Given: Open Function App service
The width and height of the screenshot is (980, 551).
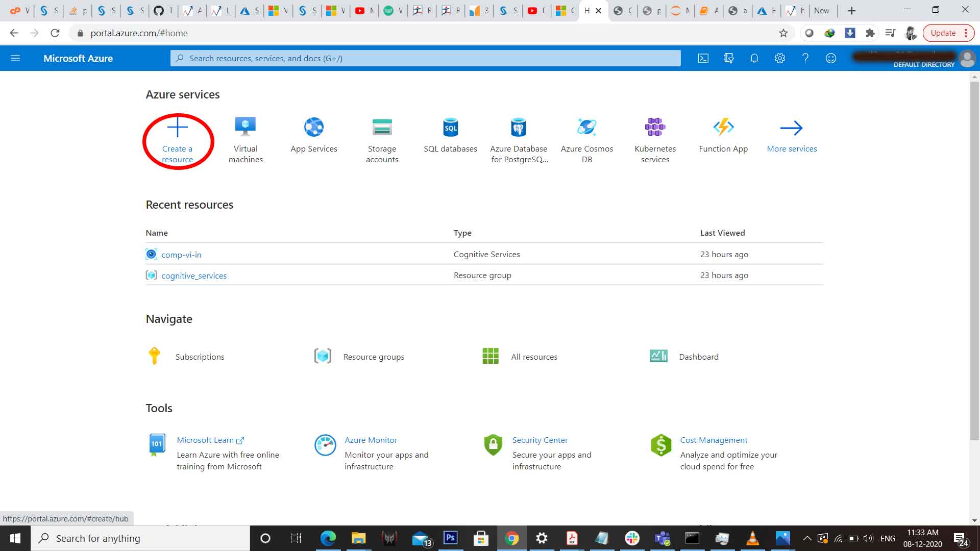Looking at the screenshot, I should (x=723, y=135).
